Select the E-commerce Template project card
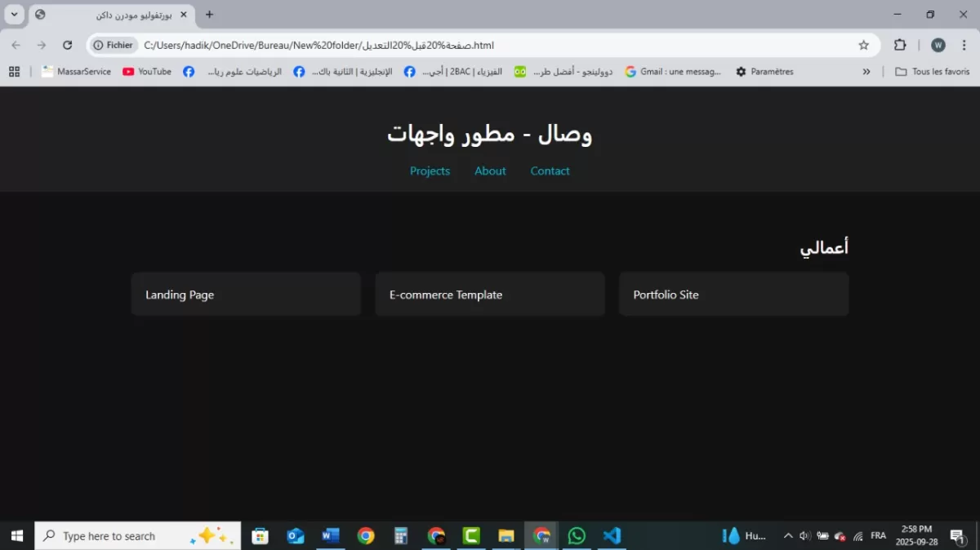This screenshot has width=980, height=550. tap(490, 295)
